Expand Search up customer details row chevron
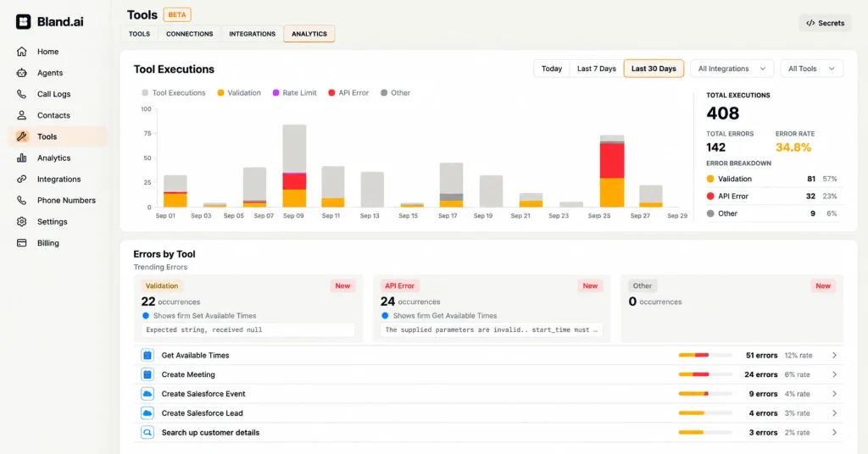Screen dimensions: 868x454 click(834, 433)
